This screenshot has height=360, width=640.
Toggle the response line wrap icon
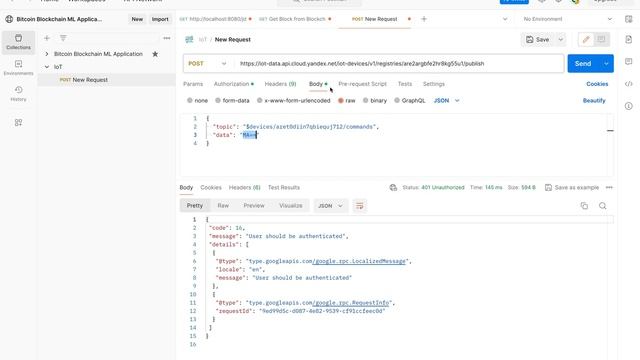pyautogui.click(x=360, y=206)
